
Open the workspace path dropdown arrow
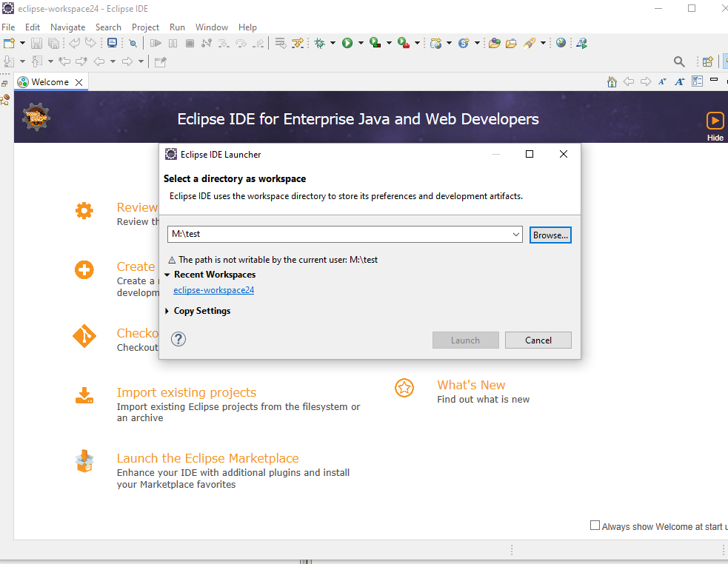[516, 235]
